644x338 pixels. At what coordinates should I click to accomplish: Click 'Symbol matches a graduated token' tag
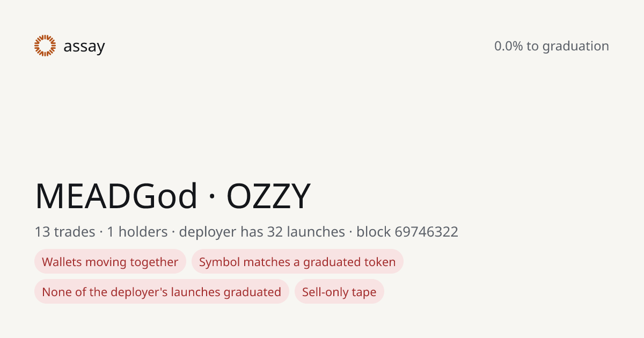tap(297, 262)
